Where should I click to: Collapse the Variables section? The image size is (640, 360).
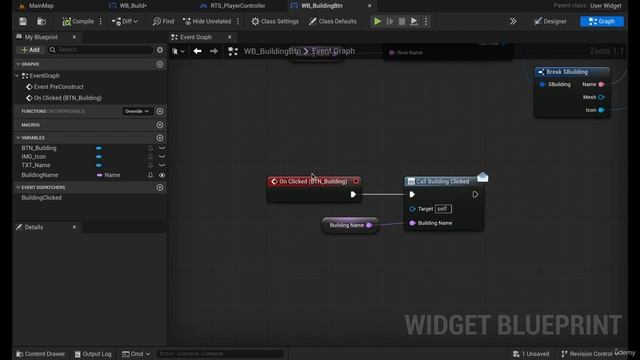click(18, 138)
